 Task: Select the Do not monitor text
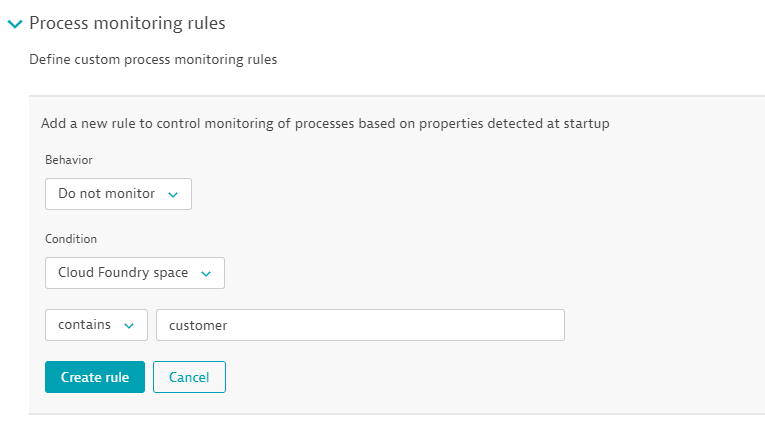click(106, 194)
